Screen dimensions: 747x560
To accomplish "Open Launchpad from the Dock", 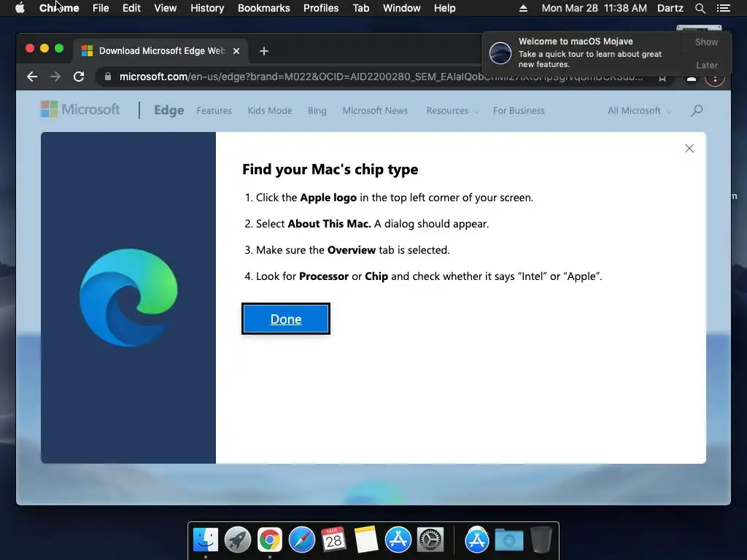I will 237,540.
